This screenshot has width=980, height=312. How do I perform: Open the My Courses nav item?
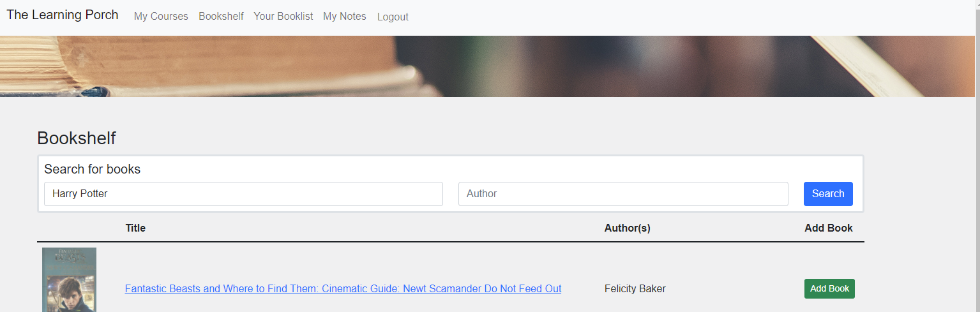161,17
